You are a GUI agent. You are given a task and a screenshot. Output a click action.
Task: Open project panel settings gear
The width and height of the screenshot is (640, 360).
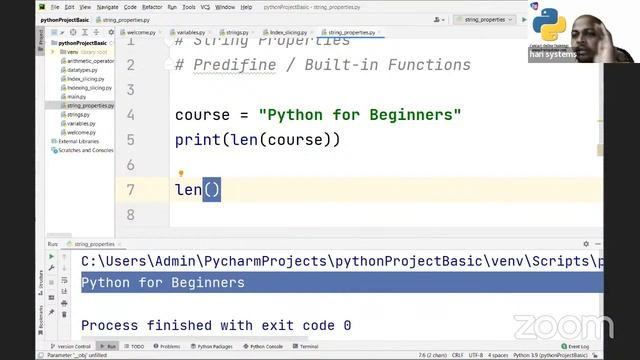point(111,32)
